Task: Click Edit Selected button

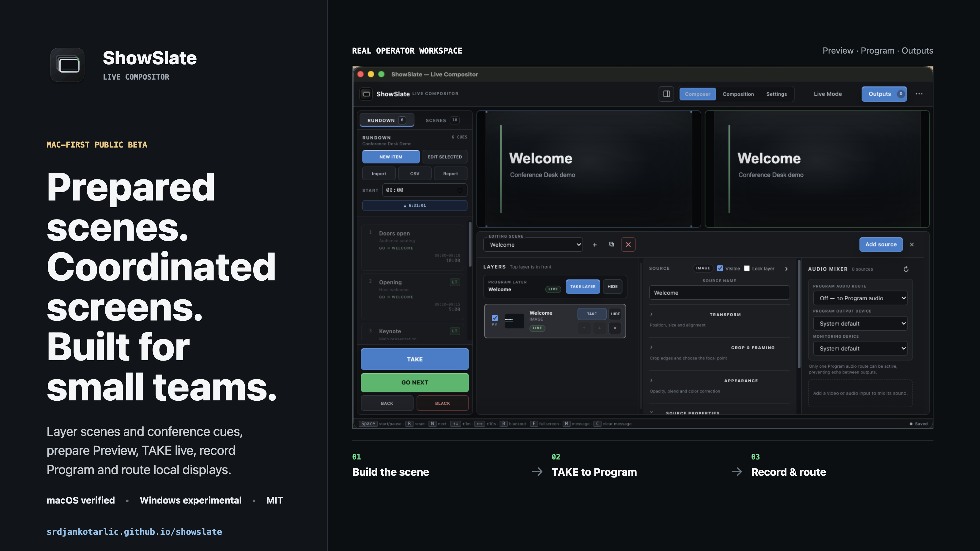Action: click(x=445, y=157)
